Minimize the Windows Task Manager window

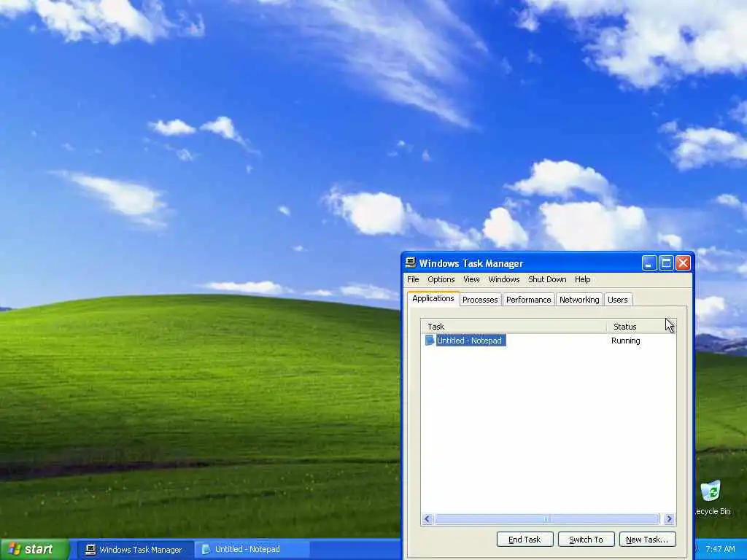[649, 262]
